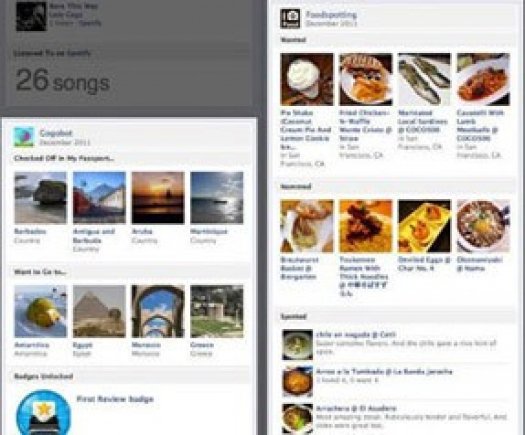The height and width of the screenshot is (435, 525).
Task: Open the Pie Shake food photo
Action: [307, 79]
